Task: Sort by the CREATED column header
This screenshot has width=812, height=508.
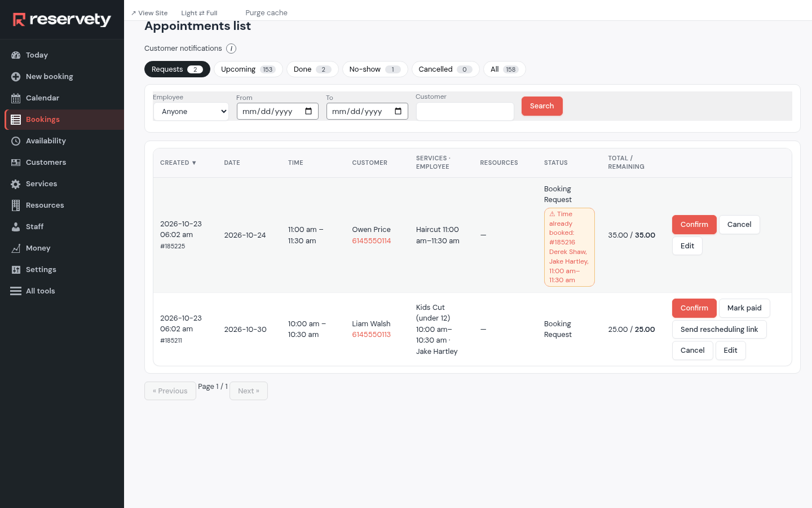Action: point(178,163)
